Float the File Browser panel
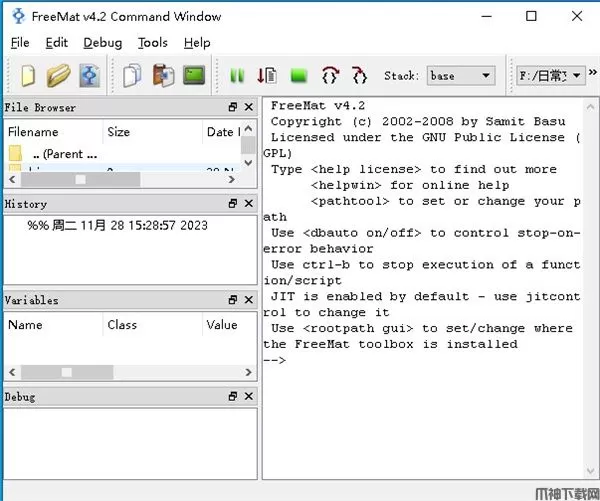The width and height of the screenshot is (600, 501). 233,107
